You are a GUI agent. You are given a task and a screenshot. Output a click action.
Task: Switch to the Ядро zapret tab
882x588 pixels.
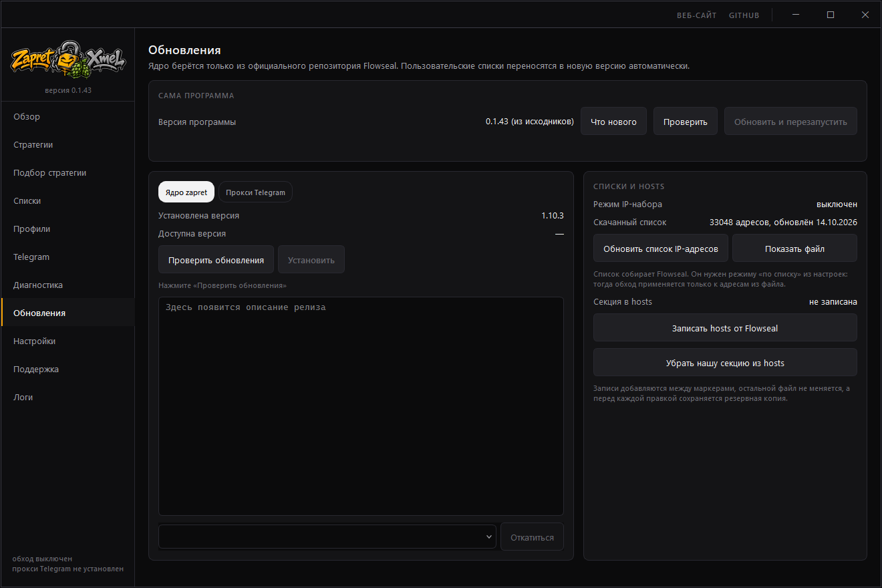[x=186, y=192]
